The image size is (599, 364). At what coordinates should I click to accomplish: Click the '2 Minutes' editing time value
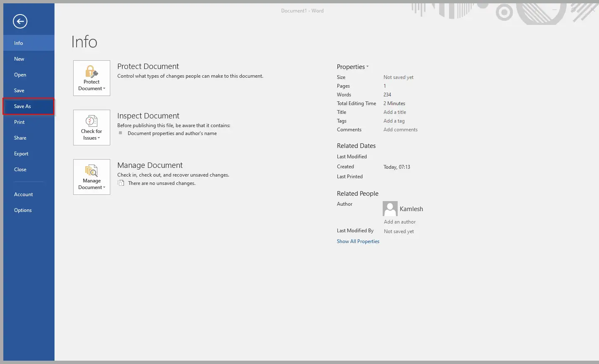click(x=394, y=103)
